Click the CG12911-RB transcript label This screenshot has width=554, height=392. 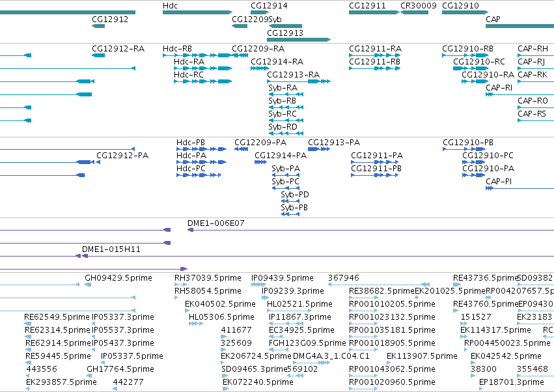[374, 61]
